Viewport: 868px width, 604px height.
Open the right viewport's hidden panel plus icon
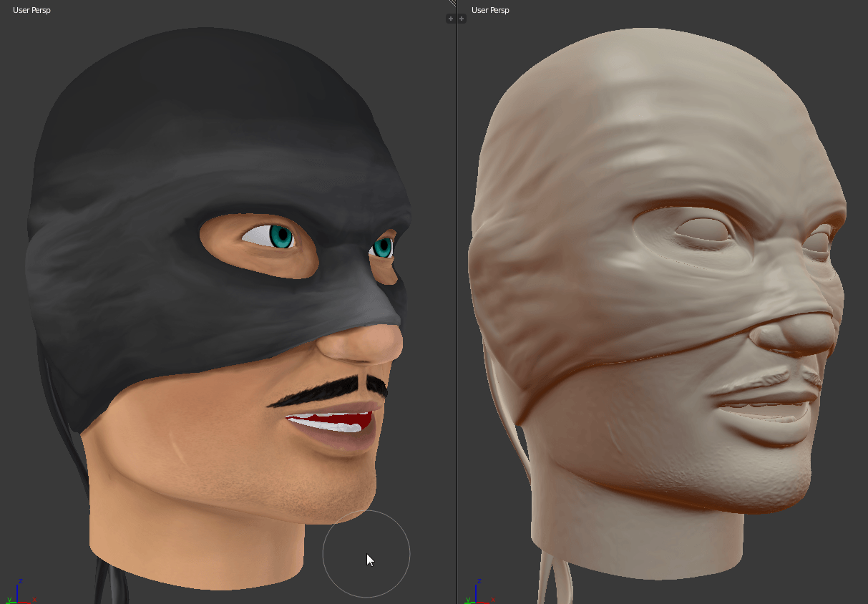point(462,19)
